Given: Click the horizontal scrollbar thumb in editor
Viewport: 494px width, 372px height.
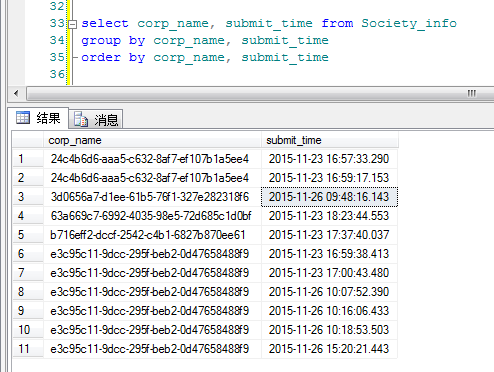Looking at the screenshot, I should pos(260,93).
